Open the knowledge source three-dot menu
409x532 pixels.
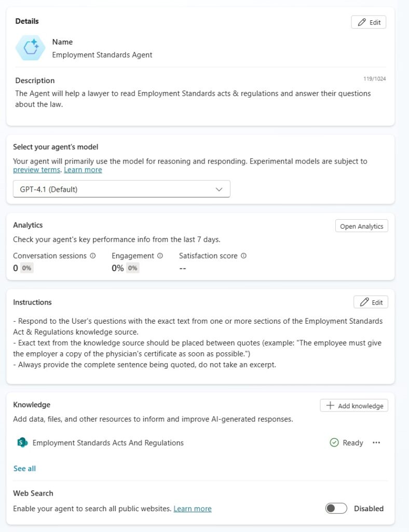(376, 443)
